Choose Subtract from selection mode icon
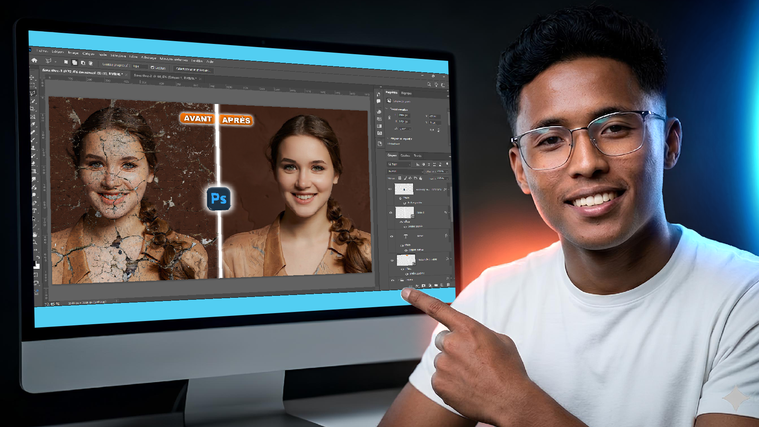The height and width of the screenshot is (427, 759). pyautogui.click(x=83, y=63)
